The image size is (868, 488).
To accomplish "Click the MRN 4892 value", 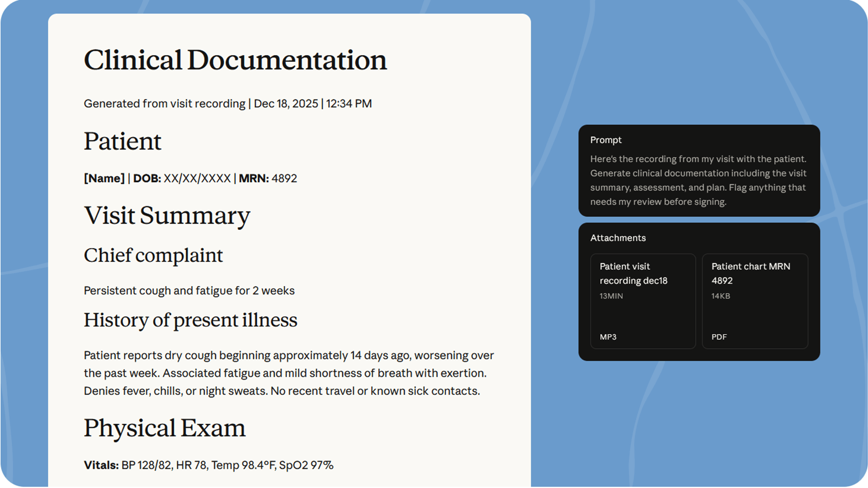I will tap(283, 178).
